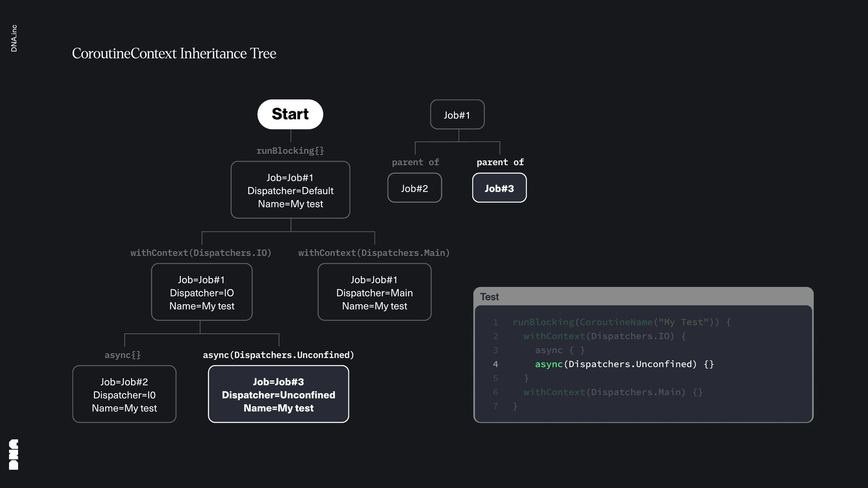The image size is (868, 488).
Task: Click the white Start node
Action: [290, 114]
